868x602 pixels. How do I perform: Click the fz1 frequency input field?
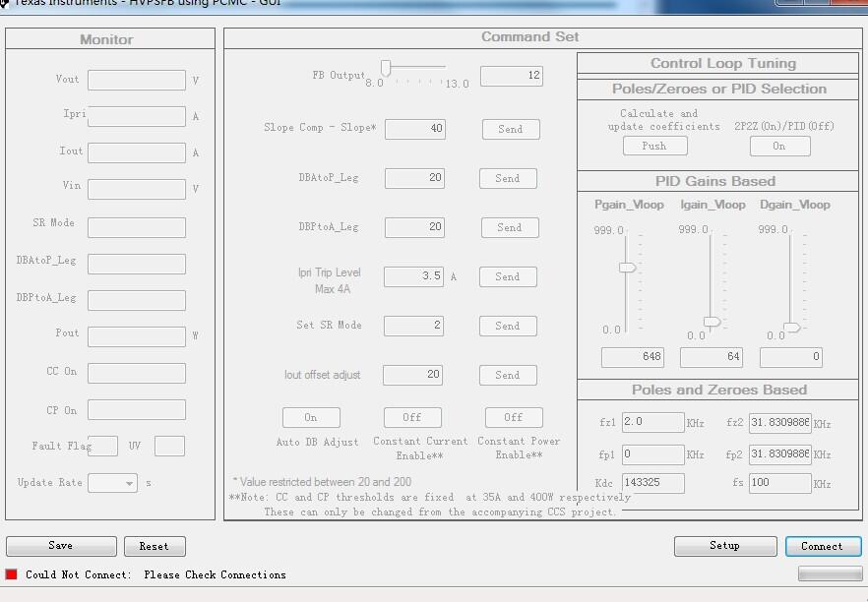653,422
